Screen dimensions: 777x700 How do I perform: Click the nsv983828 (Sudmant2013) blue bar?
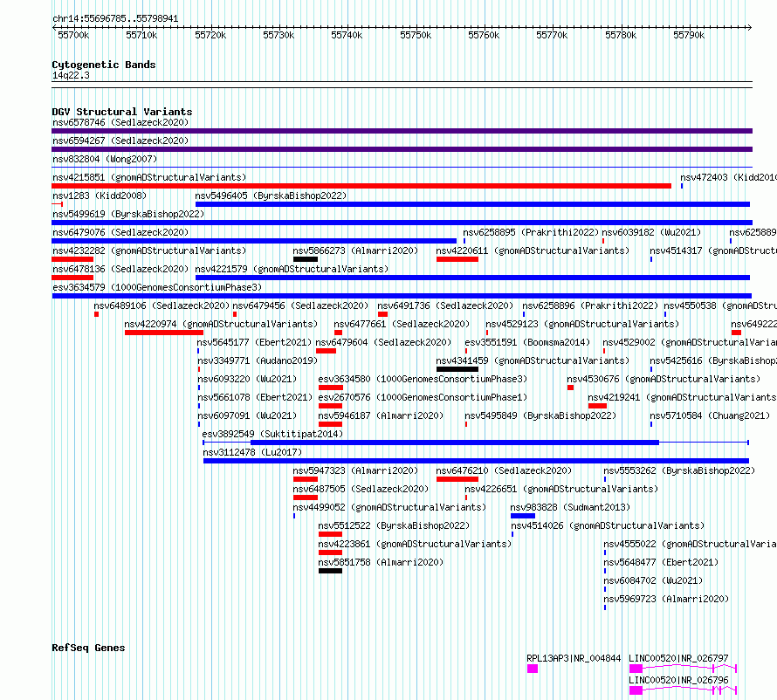[x=523, y=516]
